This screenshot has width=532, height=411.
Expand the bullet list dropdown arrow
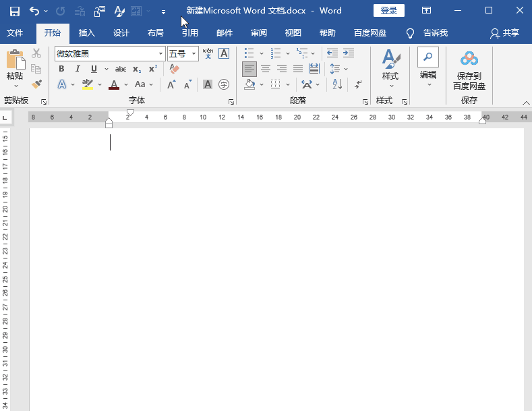point(262,53)
